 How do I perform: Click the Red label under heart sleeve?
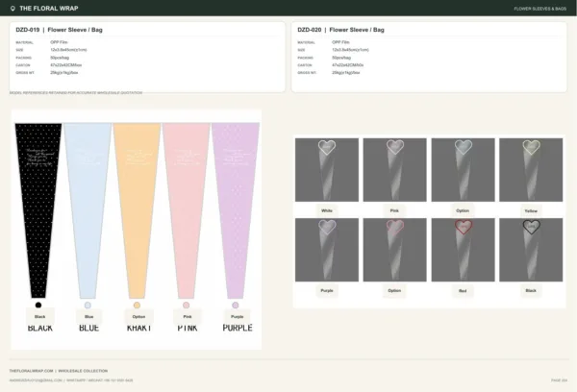click(463, 291)
